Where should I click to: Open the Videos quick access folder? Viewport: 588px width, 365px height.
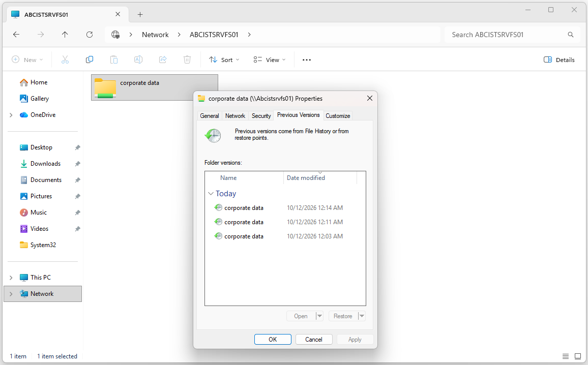(39, 229)
